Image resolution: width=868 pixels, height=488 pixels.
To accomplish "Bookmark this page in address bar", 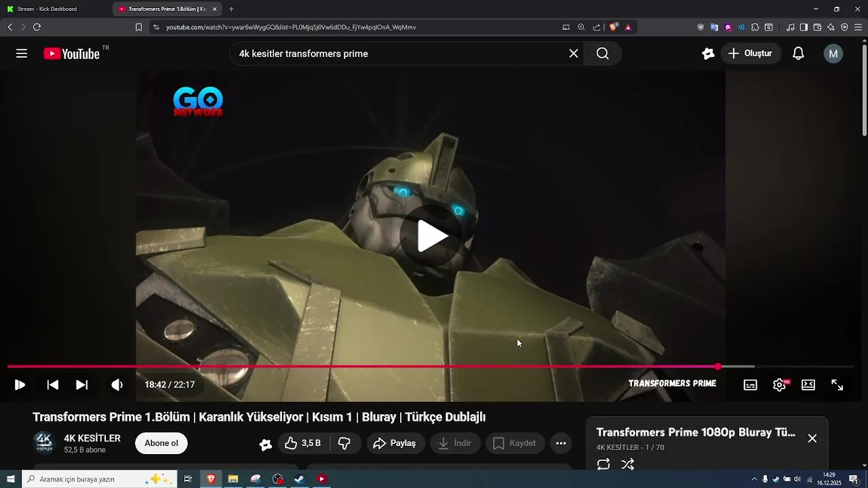I will (138, 27).
